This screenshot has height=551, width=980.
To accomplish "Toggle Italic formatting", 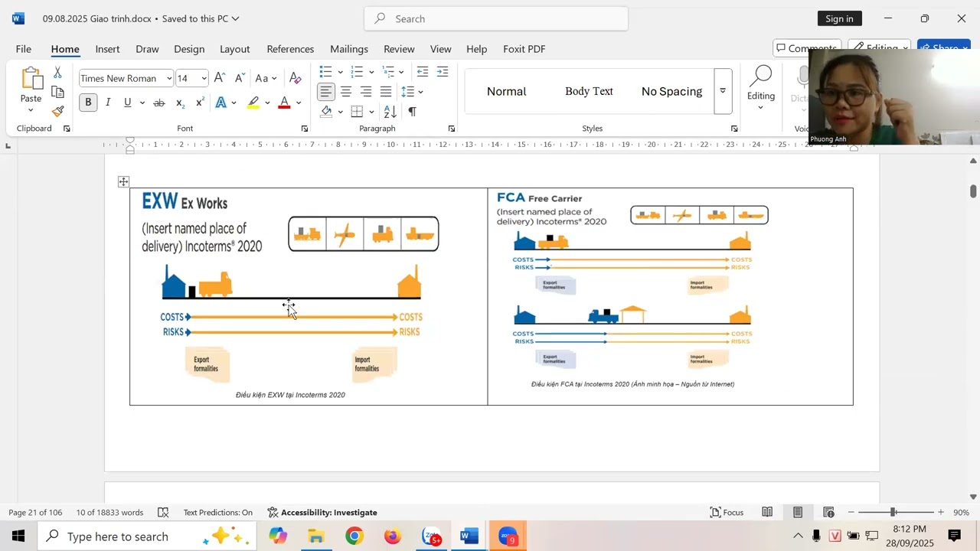I will [x=108, y=103].
